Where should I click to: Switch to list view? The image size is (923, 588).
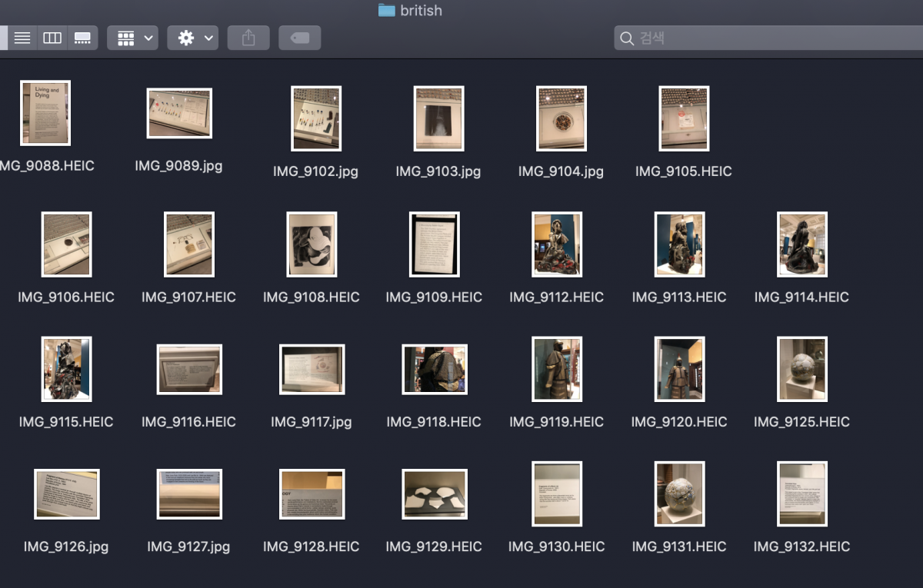point(22,38)
